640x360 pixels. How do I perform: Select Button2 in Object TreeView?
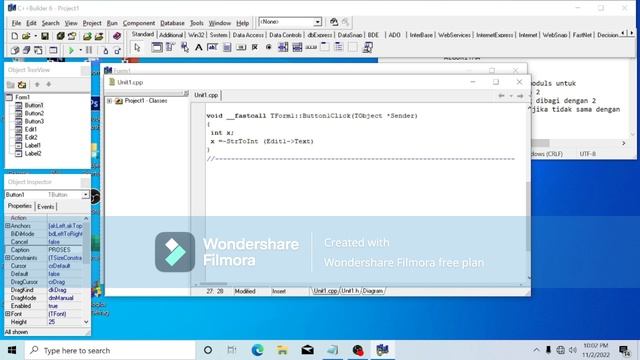(34, 113)
